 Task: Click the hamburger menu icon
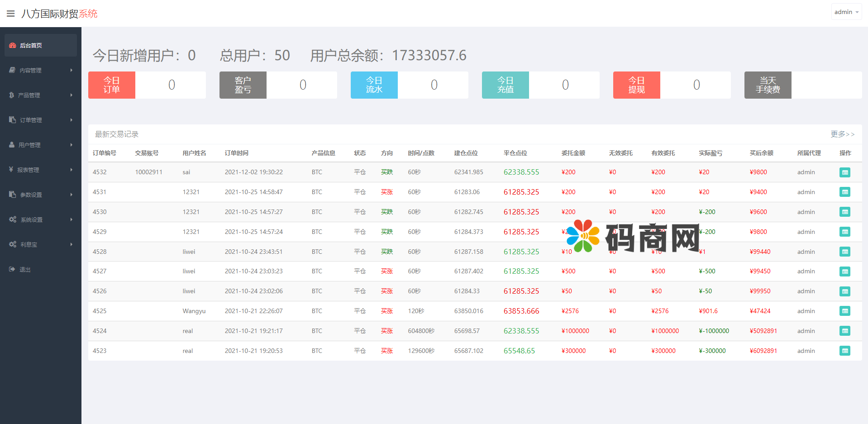tap(11, 14)
